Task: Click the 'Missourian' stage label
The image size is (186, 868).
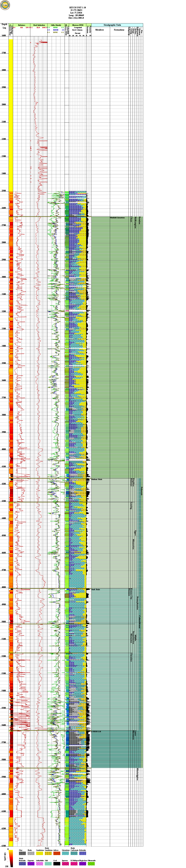Action: (x=133, y=544)
